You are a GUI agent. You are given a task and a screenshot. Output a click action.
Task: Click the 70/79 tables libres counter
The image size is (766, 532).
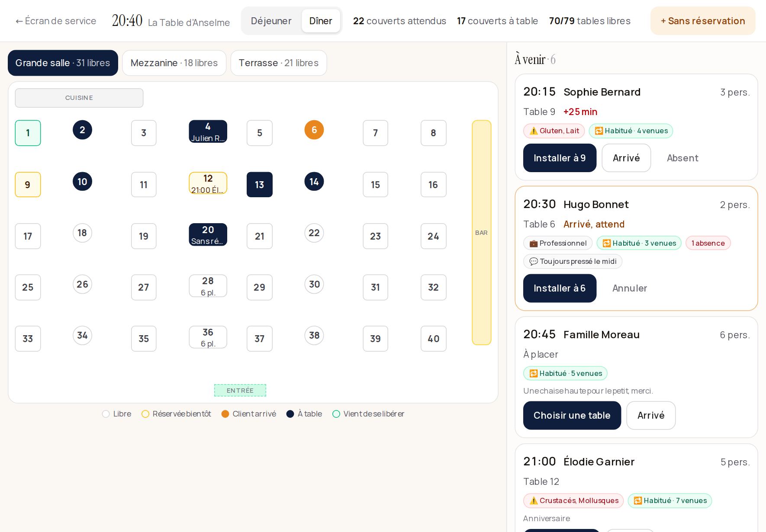[x=589, y=21]
